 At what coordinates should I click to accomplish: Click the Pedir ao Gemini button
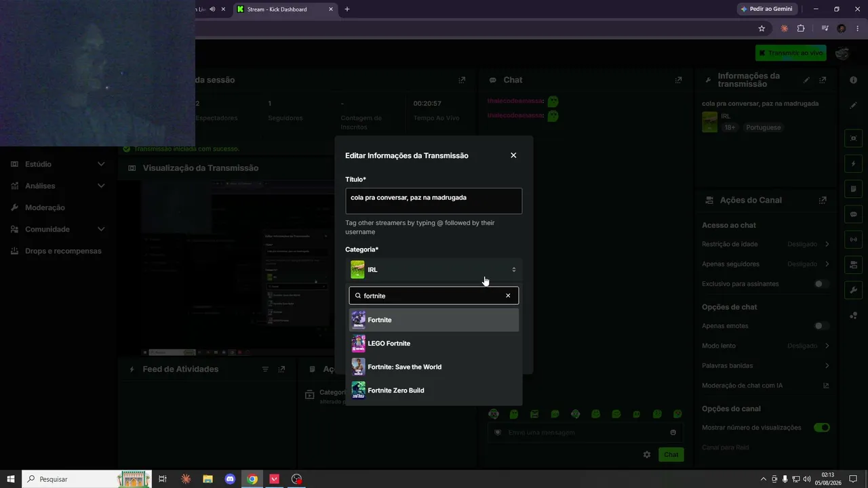tap(767, 9)
